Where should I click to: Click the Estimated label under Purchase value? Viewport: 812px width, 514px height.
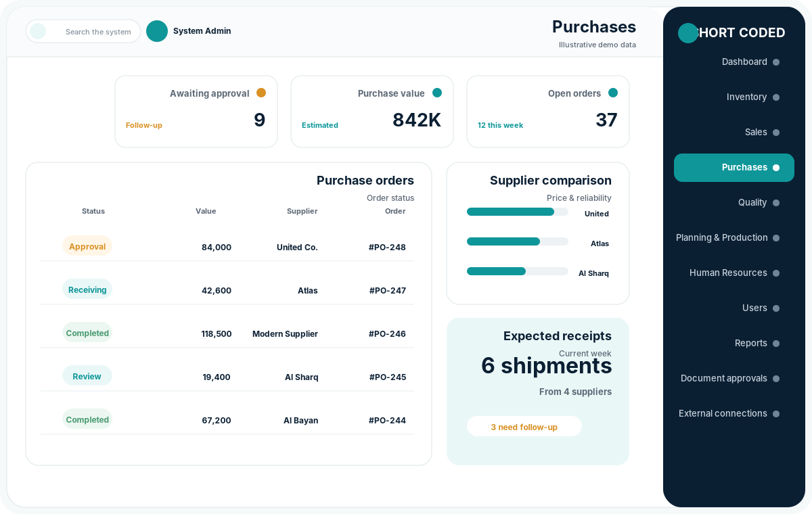tap(320, 125)
